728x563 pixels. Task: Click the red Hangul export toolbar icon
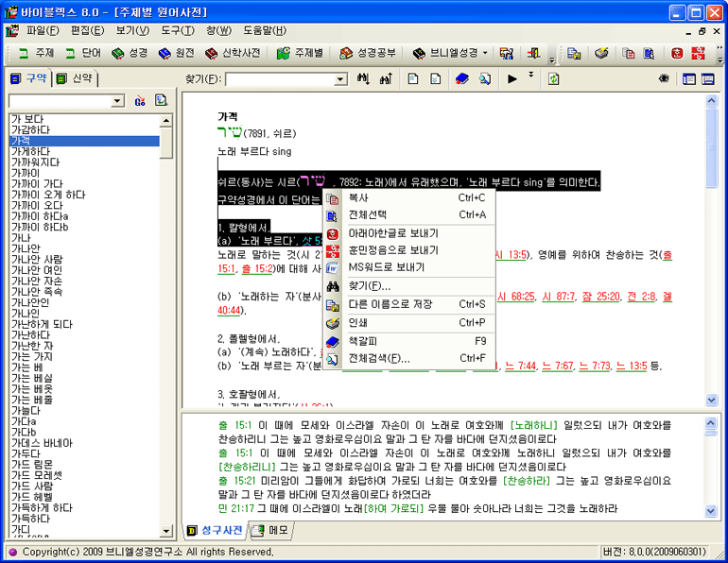pos(677,53)
